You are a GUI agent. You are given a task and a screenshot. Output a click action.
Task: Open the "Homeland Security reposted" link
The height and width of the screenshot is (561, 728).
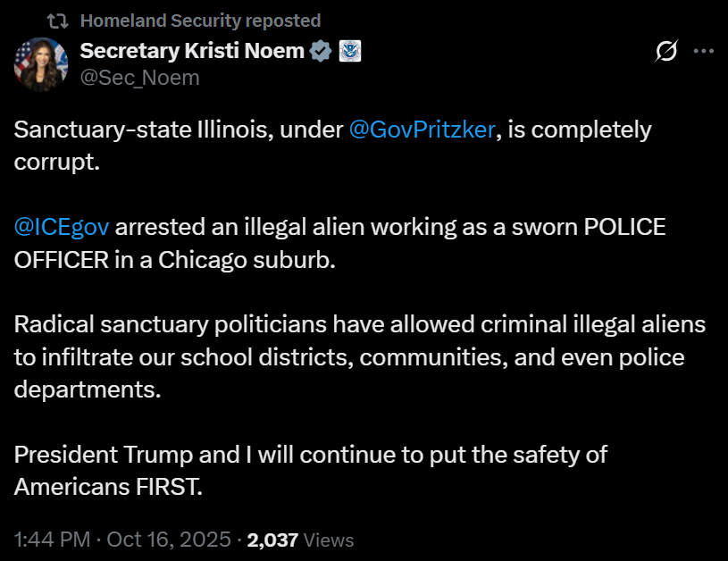(x=200, y=21)
